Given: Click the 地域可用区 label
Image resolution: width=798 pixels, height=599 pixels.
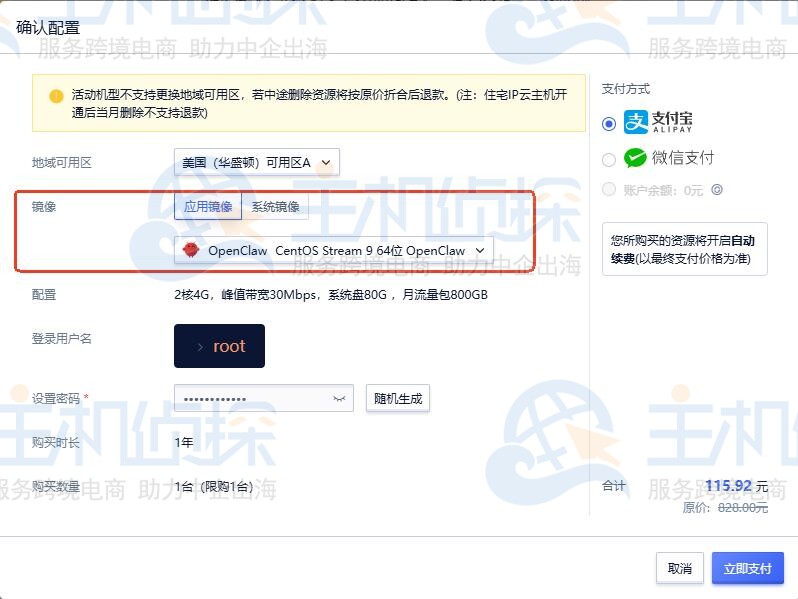Looking at the screenshot, I should tap(62, 162).
